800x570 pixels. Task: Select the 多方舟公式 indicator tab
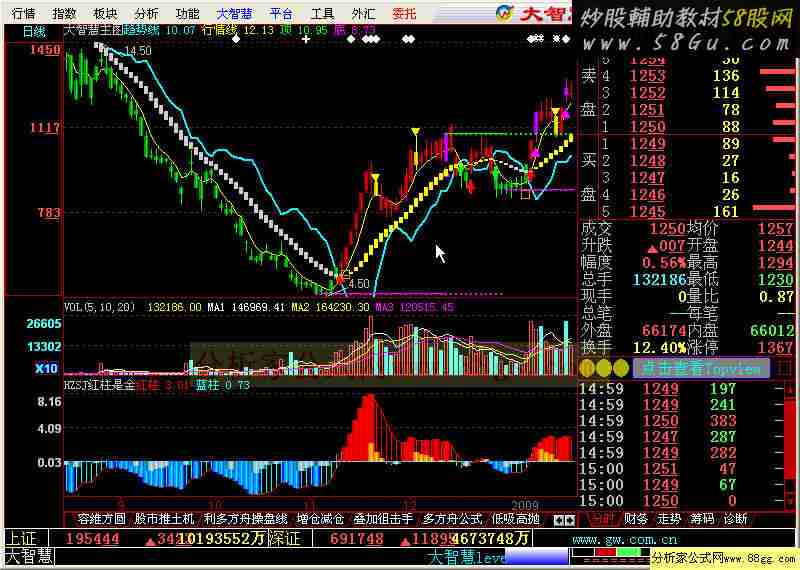click(x=452, y=519)
